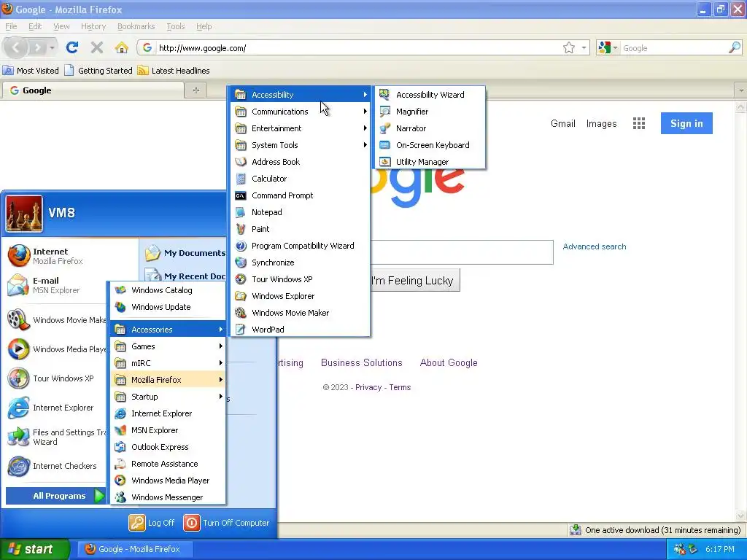Open Utility Manager

430,162
